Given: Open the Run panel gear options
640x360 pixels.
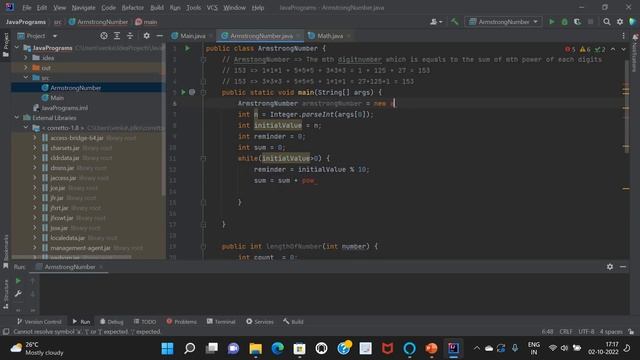Looking at the screenshot, I should pos(610,267).
